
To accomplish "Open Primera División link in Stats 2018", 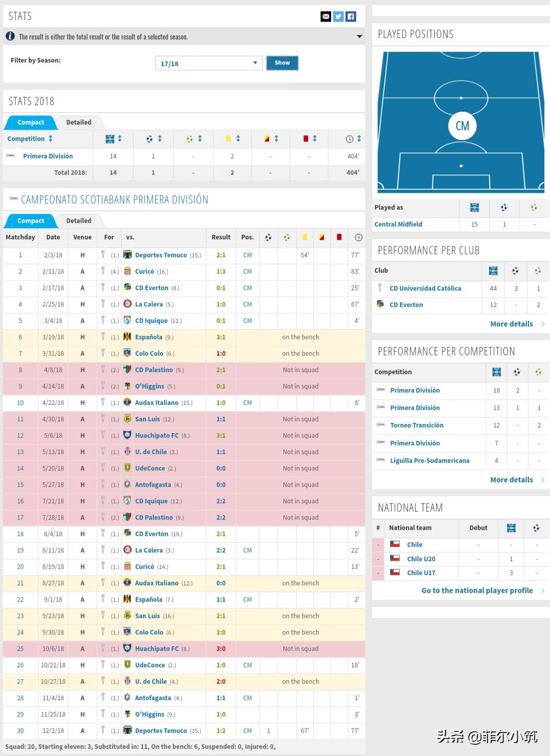I will [48, 156].
